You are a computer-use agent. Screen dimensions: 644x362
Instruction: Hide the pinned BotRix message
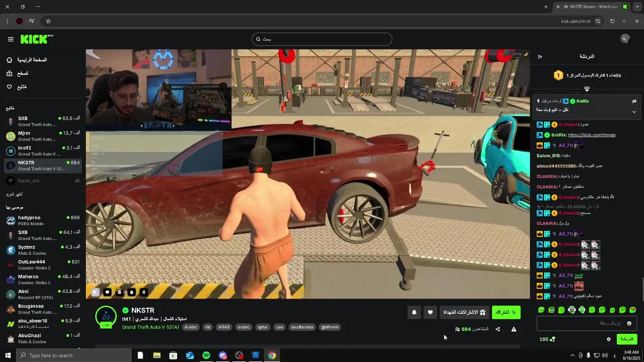point(634,101)
